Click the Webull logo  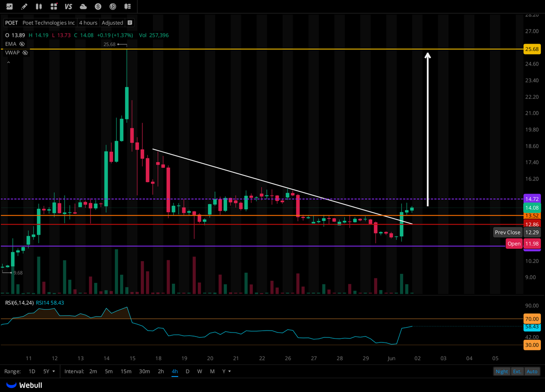pyautogui.click(x=24, y=385)
